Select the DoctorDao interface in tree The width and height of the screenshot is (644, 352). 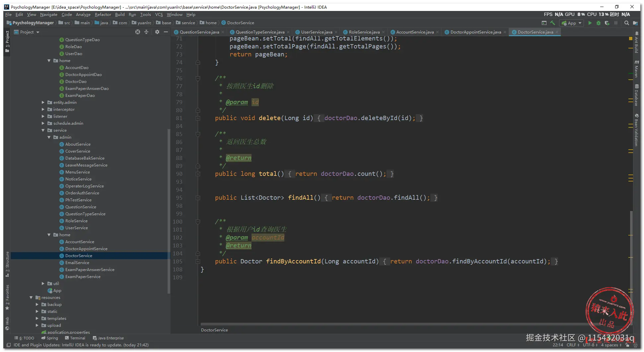coord(76,82)
